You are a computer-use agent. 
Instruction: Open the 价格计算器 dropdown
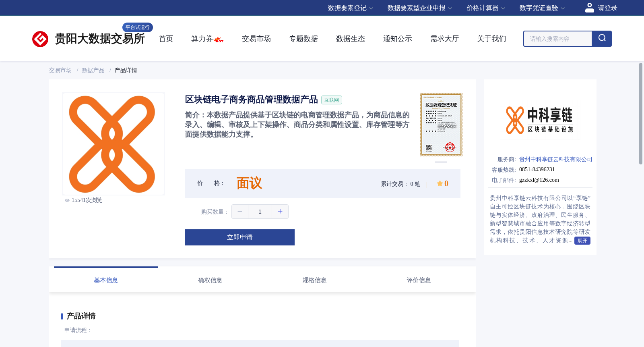pos(486,8)
